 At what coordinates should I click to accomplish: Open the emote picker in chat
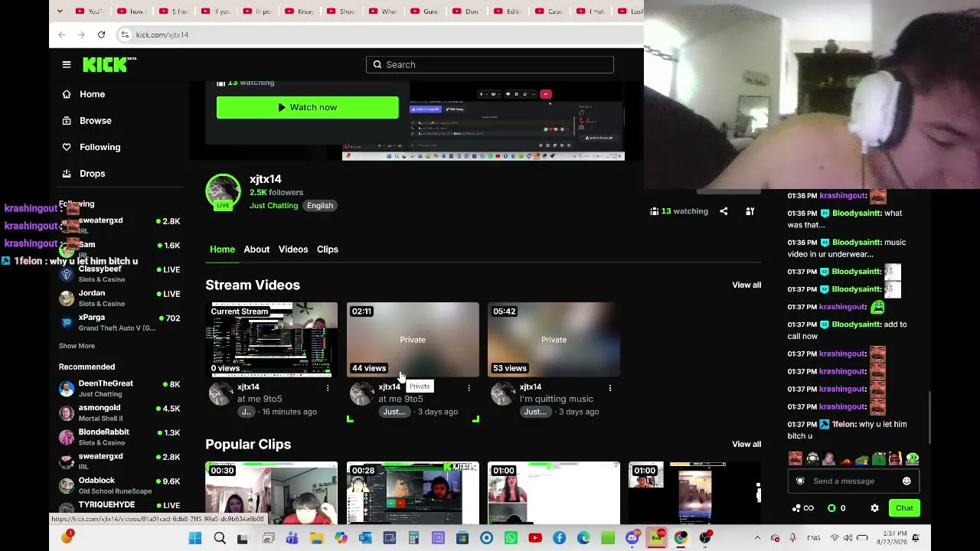coord(906,481)
